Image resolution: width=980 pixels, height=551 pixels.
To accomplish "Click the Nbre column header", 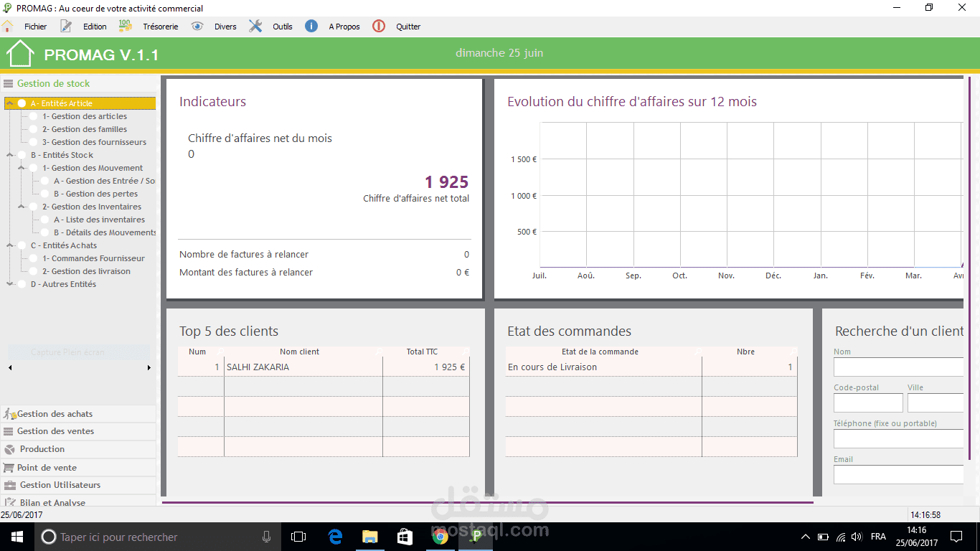I will click(x=746, y=352).
